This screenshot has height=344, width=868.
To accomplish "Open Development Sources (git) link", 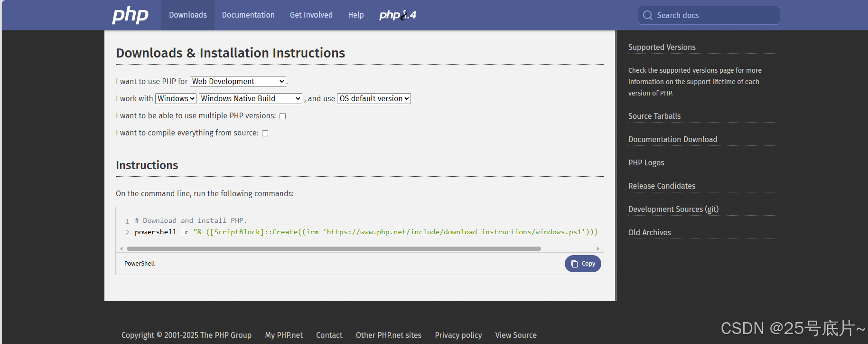I will [x=673, y=209].
